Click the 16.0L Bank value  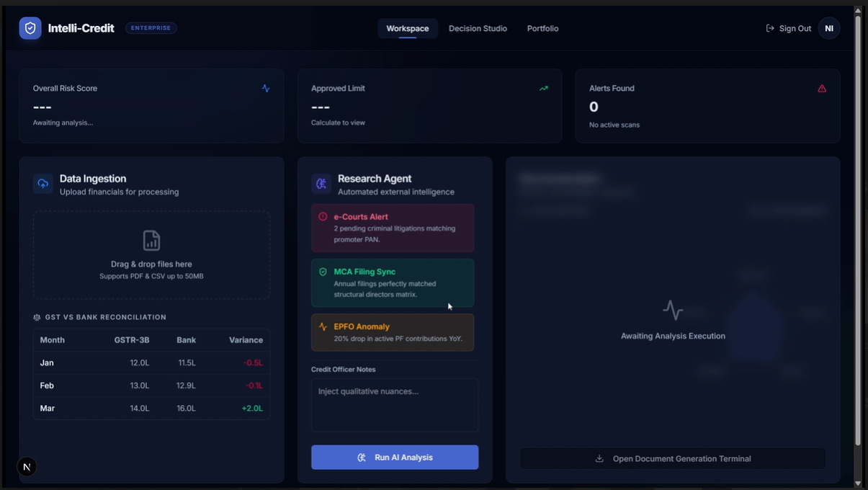(x=186, y=409)
